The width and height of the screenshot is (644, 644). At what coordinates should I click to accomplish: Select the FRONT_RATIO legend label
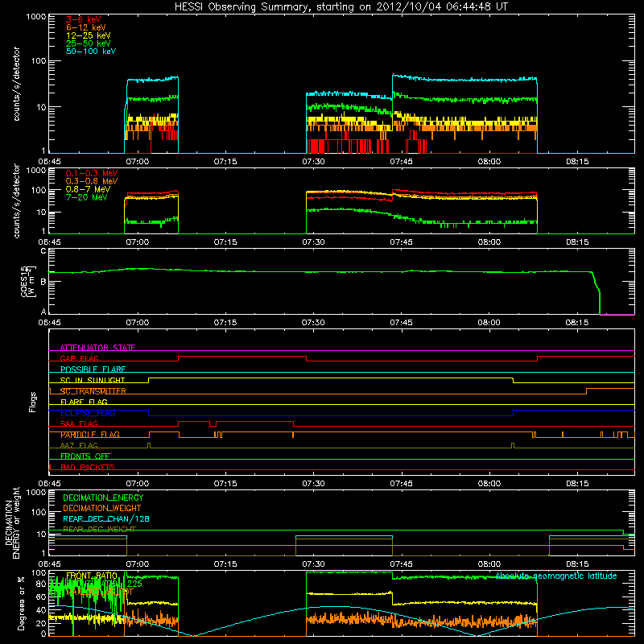92,576
